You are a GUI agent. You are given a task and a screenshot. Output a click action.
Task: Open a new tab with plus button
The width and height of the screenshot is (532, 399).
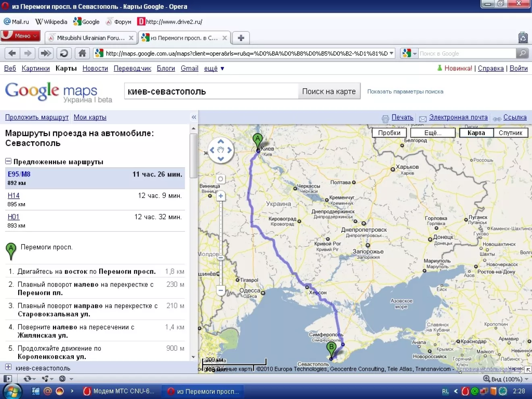[x=241, y=38]
